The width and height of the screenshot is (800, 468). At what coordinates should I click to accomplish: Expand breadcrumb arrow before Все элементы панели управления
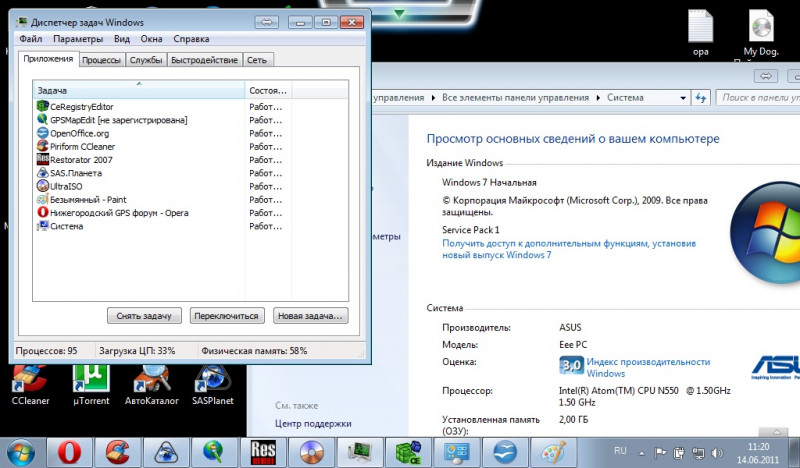pyautogui.click(x=433, y=97)
